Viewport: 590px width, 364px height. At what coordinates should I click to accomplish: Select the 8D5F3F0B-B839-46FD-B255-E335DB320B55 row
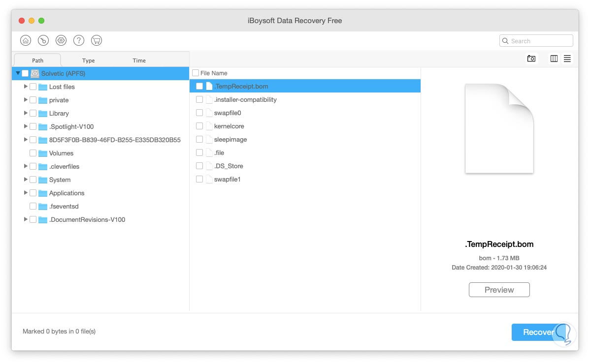point(100,140)
